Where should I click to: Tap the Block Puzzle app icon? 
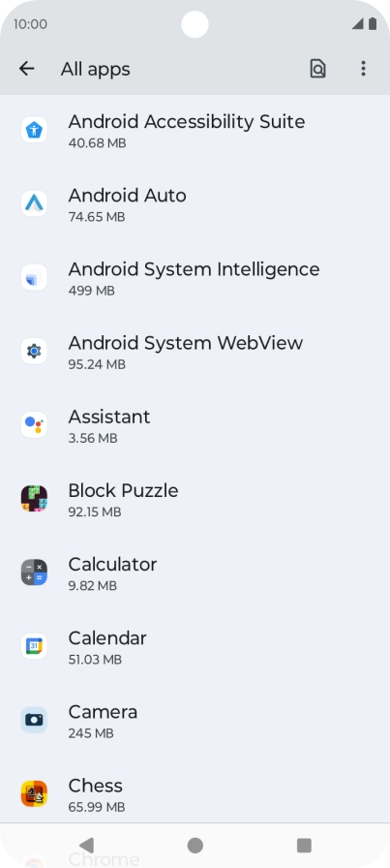point(34,498)
